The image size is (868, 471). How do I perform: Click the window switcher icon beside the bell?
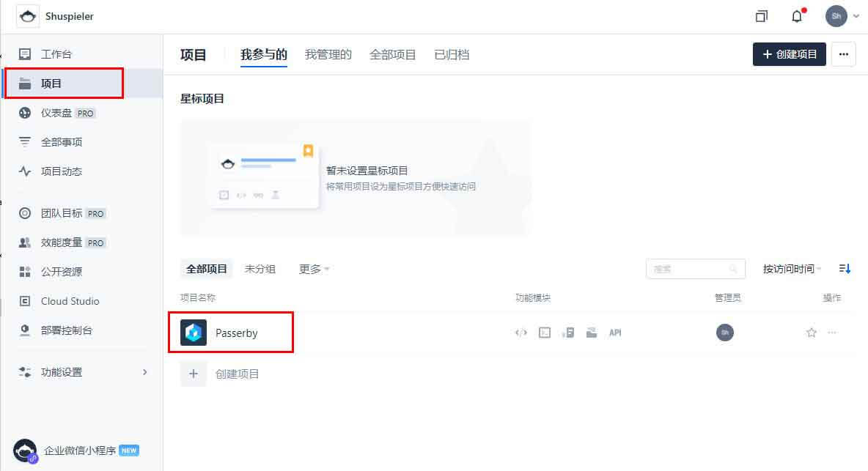pos(762,16)
